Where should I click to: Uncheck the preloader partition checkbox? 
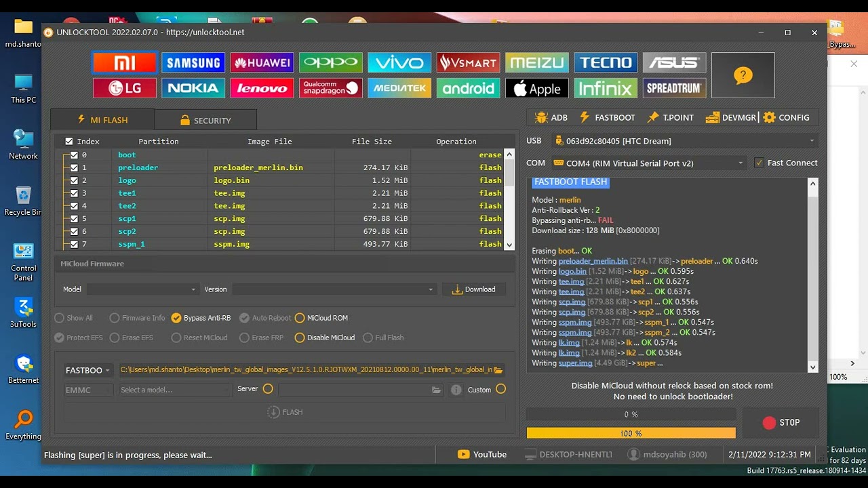(x=74, y=167)
